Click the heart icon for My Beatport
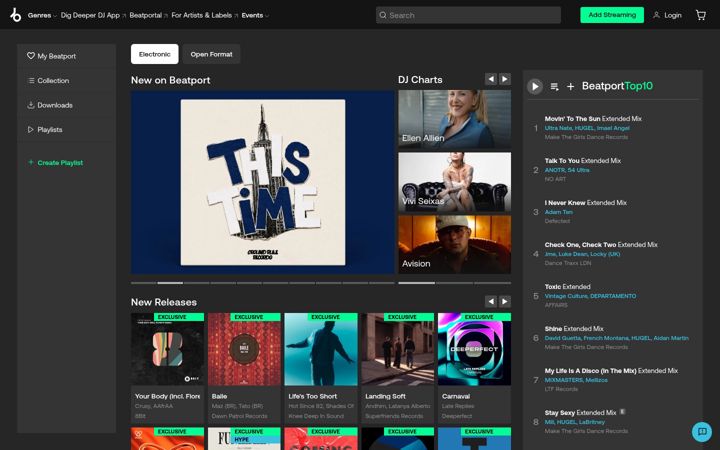Image resolution: width=720 pixels, height=450 pixels. coord(31,56)
